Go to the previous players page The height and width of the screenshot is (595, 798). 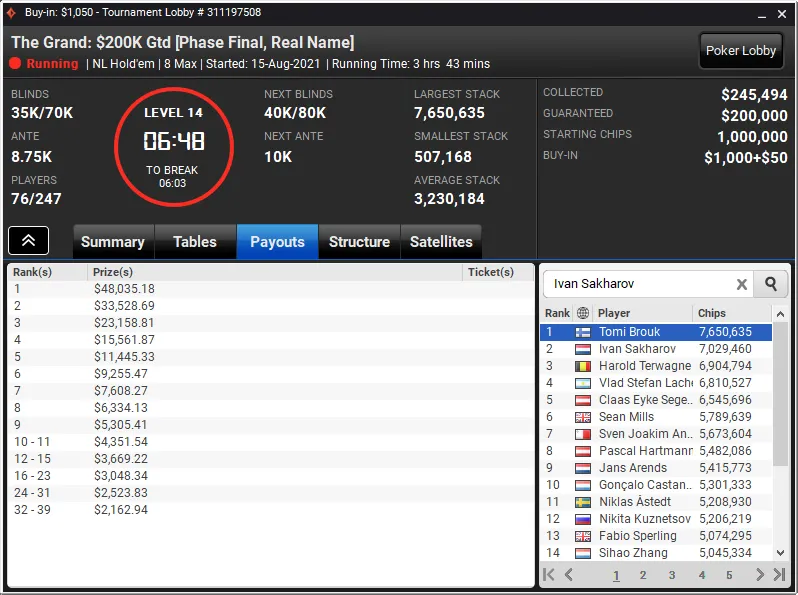coord(569,575)
